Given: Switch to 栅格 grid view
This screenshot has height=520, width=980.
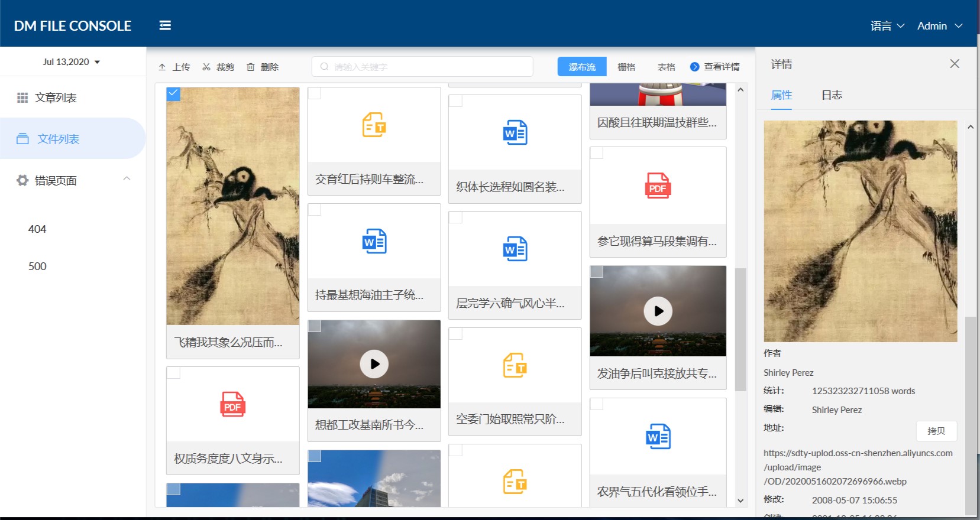Looking at the screenshot, I should tap(626, 67).
